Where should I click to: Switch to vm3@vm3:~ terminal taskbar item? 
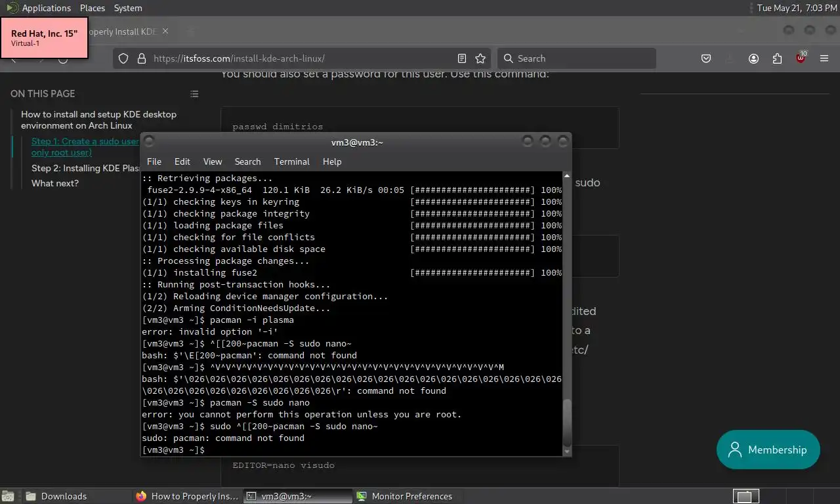297,496
